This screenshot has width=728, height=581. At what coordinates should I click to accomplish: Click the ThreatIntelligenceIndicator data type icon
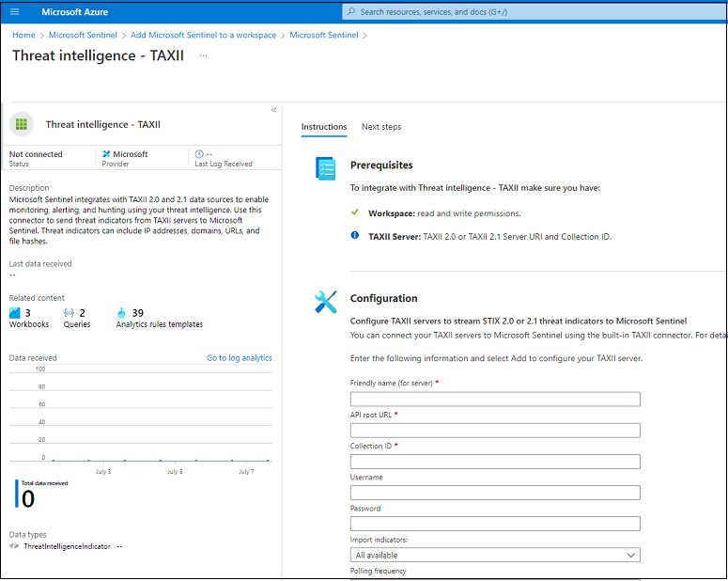14,546
